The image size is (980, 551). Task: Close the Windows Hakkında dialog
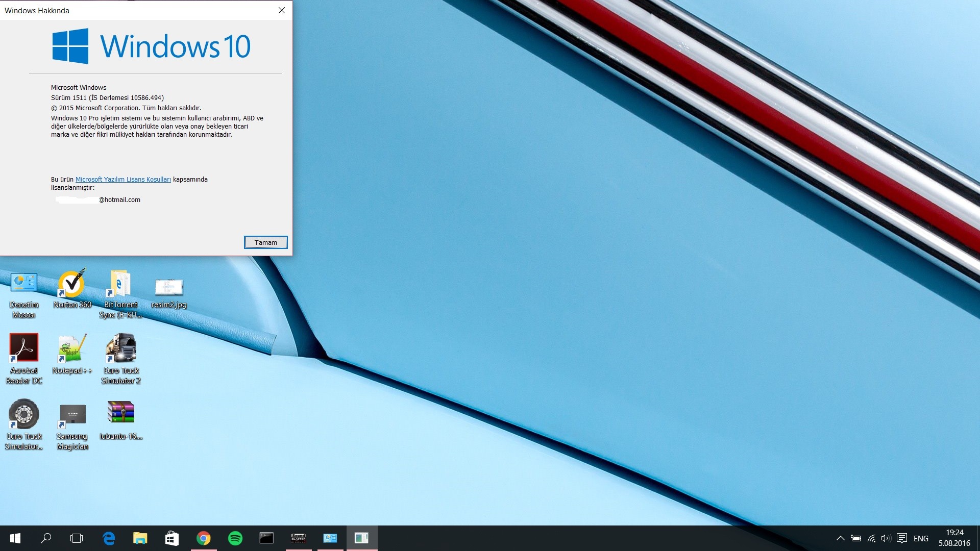(x=281, y=10)
